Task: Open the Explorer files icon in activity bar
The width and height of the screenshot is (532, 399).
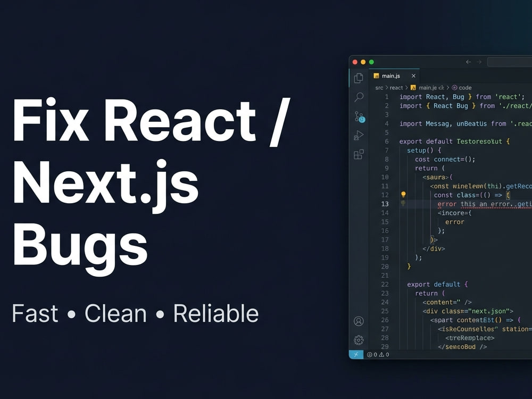Action: coord(359,78)
